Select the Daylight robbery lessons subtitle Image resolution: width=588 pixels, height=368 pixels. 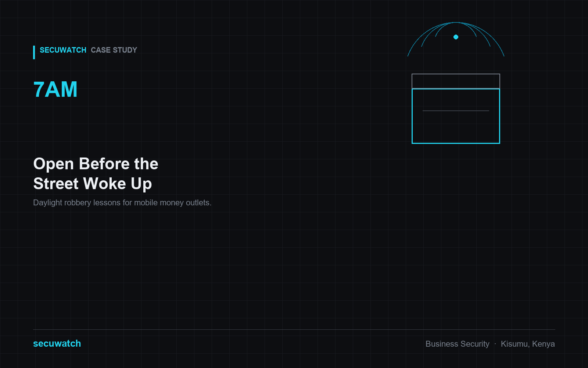click(122, 203)
